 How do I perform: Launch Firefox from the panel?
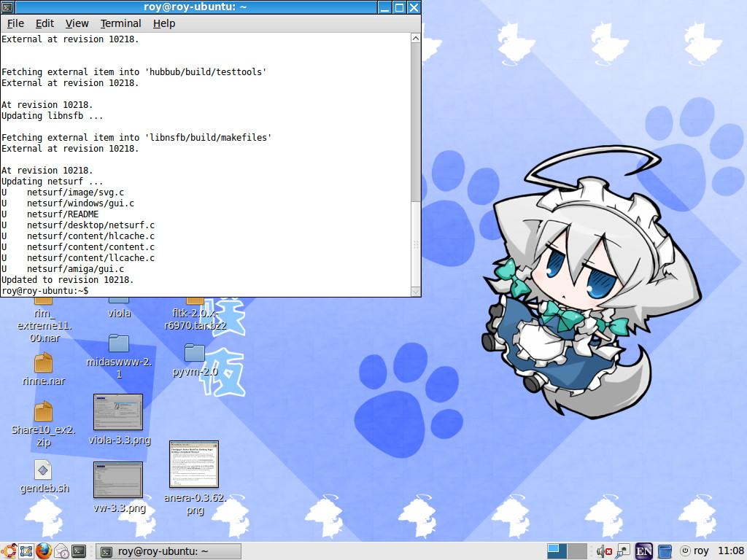pyautogui.click(x=44, y=551)
